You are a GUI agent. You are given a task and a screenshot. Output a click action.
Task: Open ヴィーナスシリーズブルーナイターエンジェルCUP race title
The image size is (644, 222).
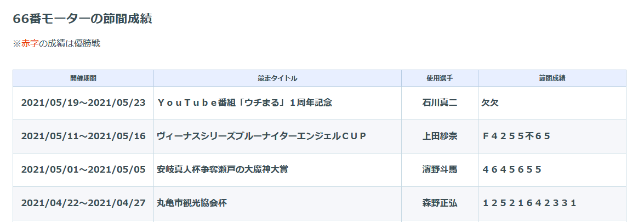coord(261,136)
